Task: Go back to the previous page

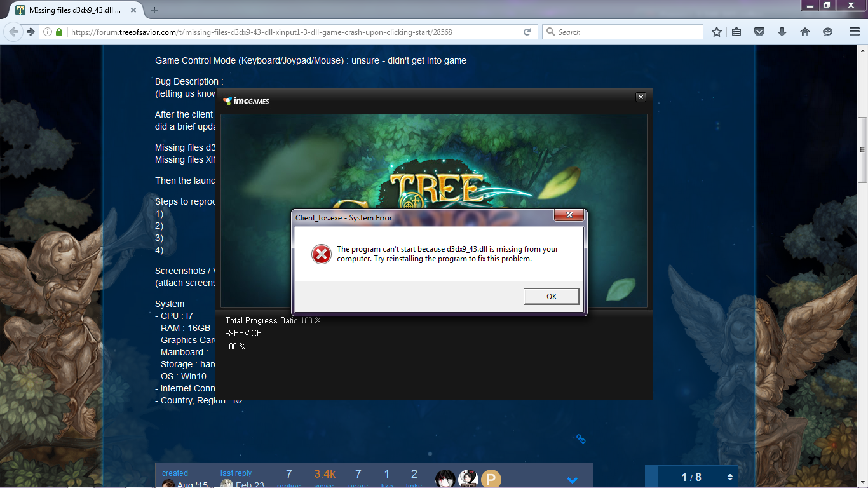Action: 14,32
